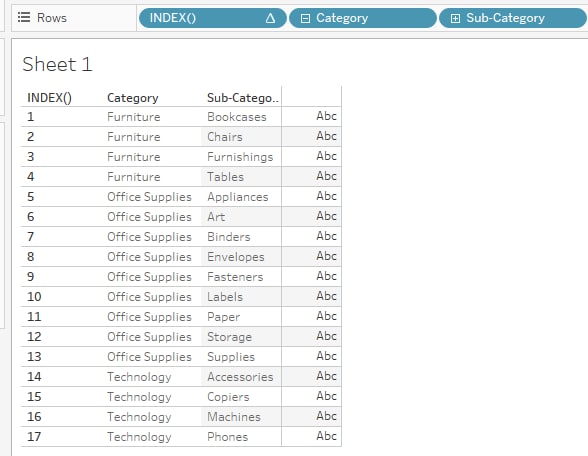Click the delta table-calc icon on INDEX() pill
588x456 pixels.
270,18
